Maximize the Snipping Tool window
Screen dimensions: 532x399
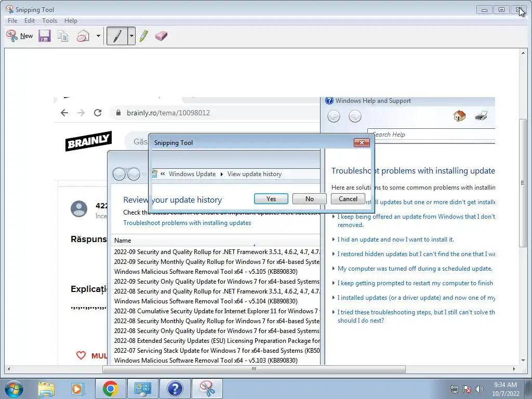pos(501,10)
